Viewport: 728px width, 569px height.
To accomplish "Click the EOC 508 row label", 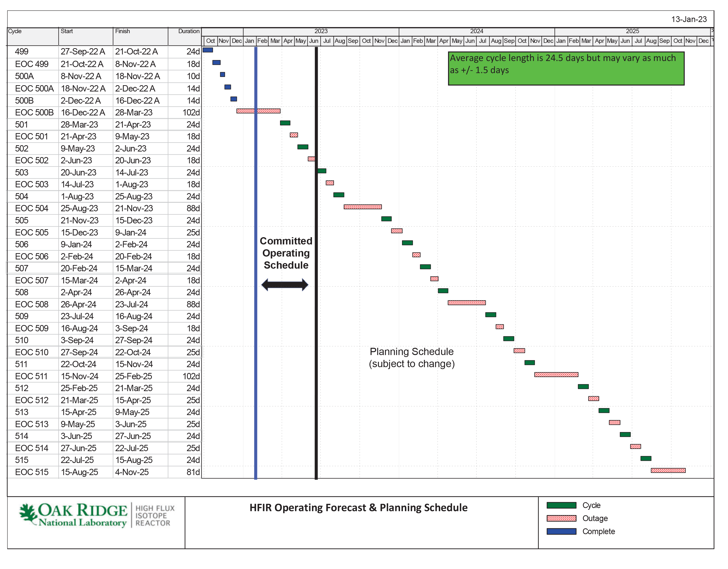I will click(32, 304).
